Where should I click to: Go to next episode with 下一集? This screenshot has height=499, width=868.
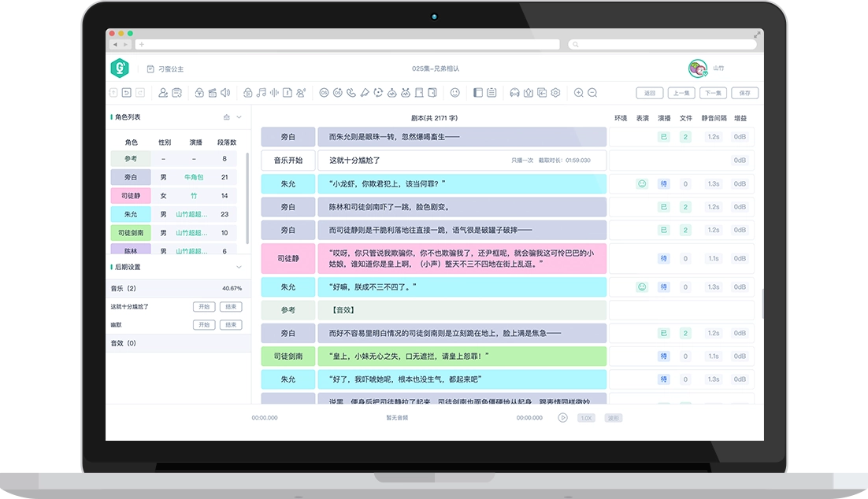coord(713,93)
